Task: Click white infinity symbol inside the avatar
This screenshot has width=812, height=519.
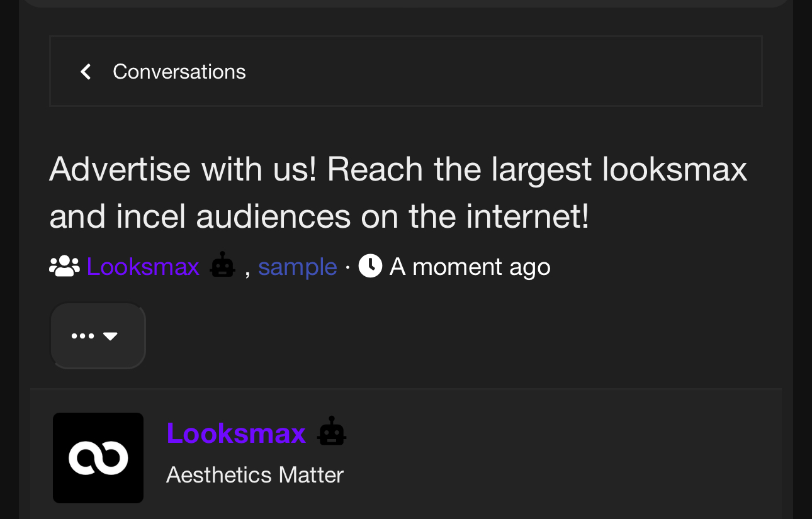Action: tap(98, 458)
